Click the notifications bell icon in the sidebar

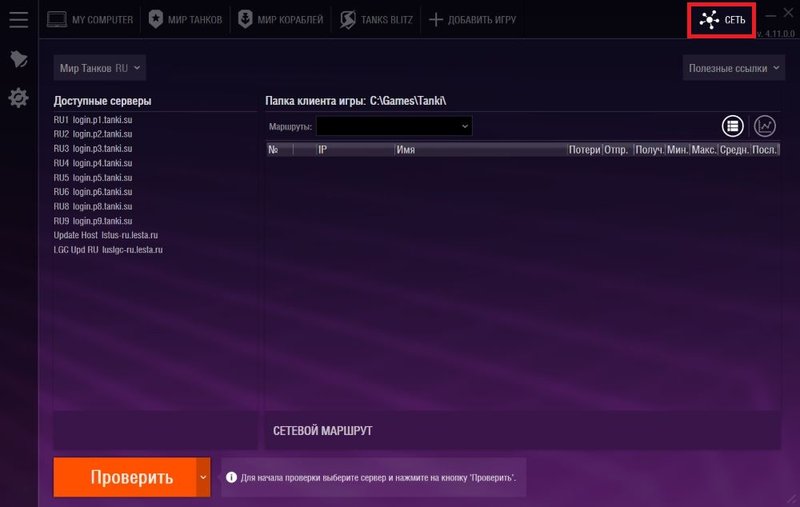[x=18, y=59]
